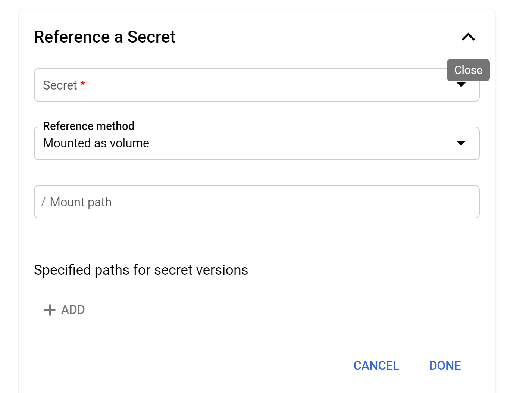Click the Close tooltip label

click(x=468, y=70)
